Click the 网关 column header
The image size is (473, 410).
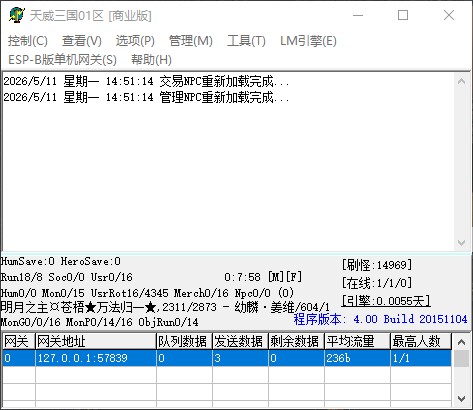click(19, 341)
